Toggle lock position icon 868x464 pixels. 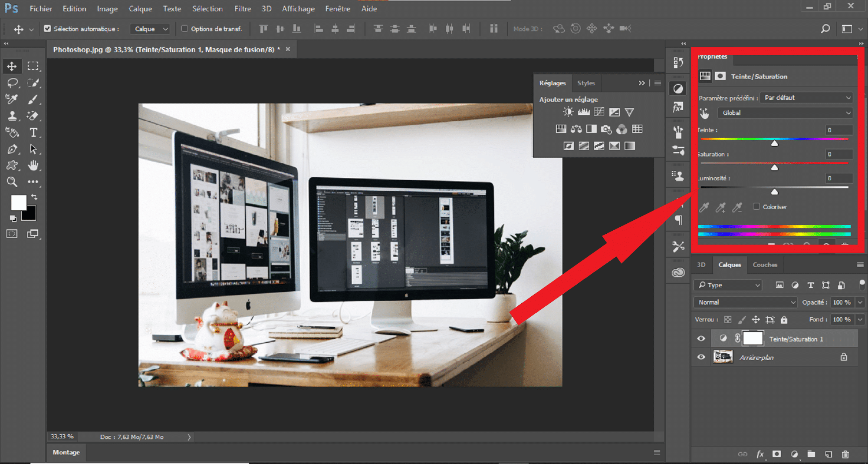click(x=756, y=320)
